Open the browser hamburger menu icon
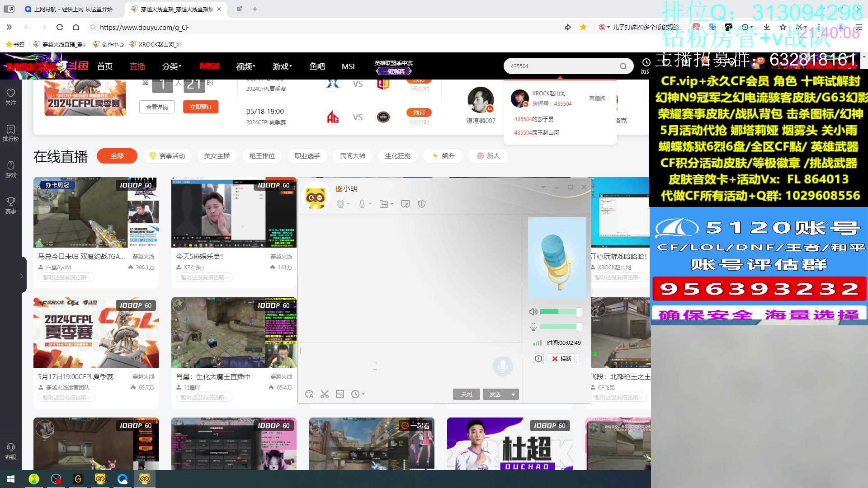The image size is (868, 488). point(859,27)
